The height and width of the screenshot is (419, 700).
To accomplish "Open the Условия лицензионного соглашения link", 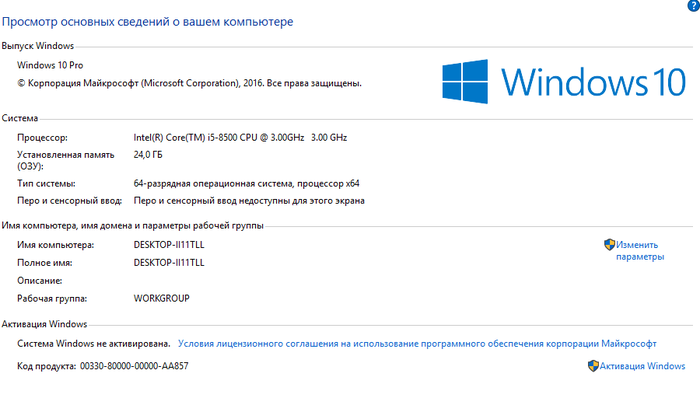I will pos(417,344).
